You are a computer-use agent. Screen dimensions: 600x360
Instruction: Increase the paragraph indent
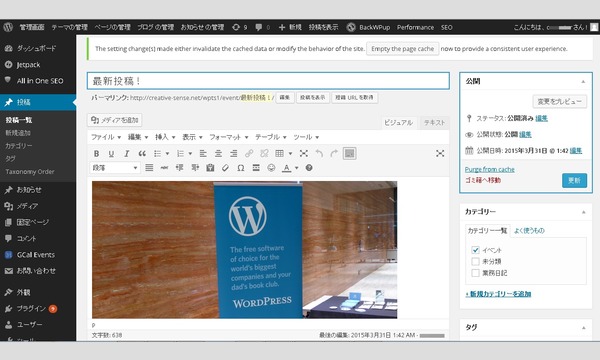click(x=195, y=168)
